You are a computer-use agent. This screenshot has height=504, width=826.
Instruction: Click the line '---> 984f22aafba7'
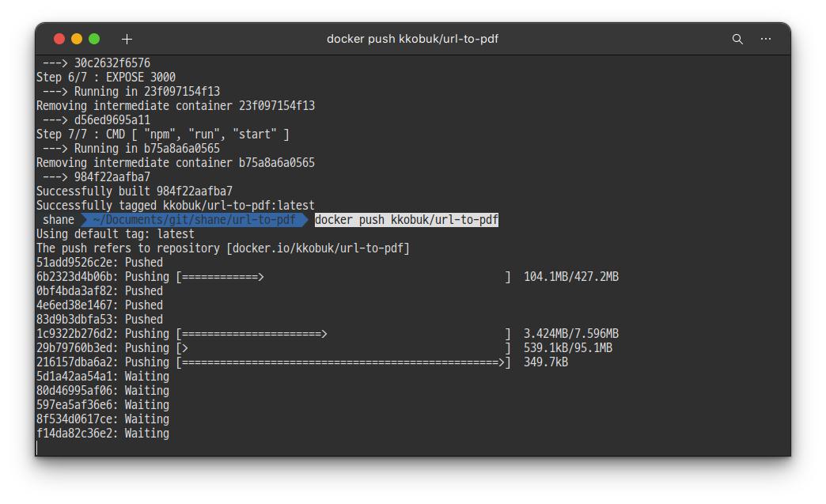pyautogui.click(x=97, y=177)
